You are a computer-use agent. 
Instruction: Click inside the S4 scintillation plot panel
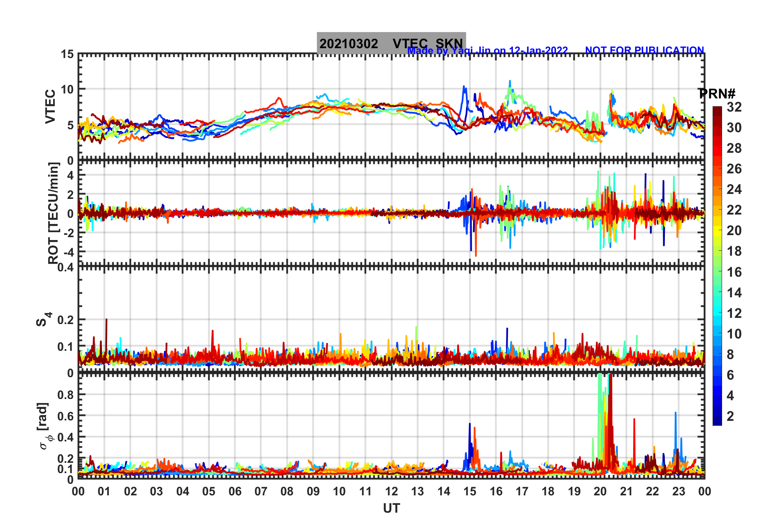[391, 320]
